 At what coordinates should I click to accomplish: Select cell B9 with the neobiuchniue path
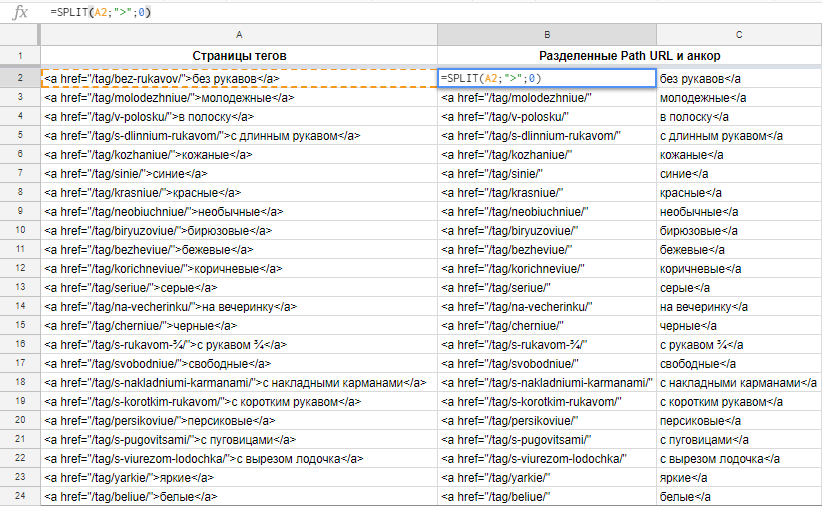click(x=546, y=212)
